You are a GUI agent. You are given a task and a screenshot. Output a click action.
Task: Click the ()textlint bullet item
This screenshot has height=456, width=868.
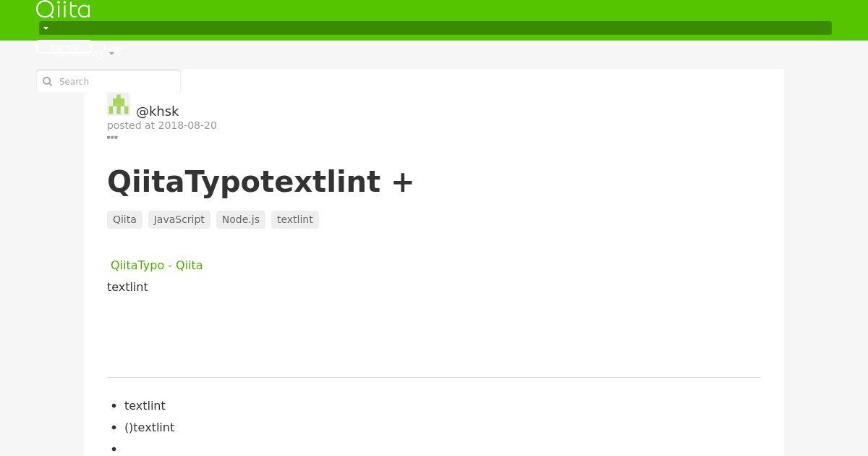pos(150,427)
